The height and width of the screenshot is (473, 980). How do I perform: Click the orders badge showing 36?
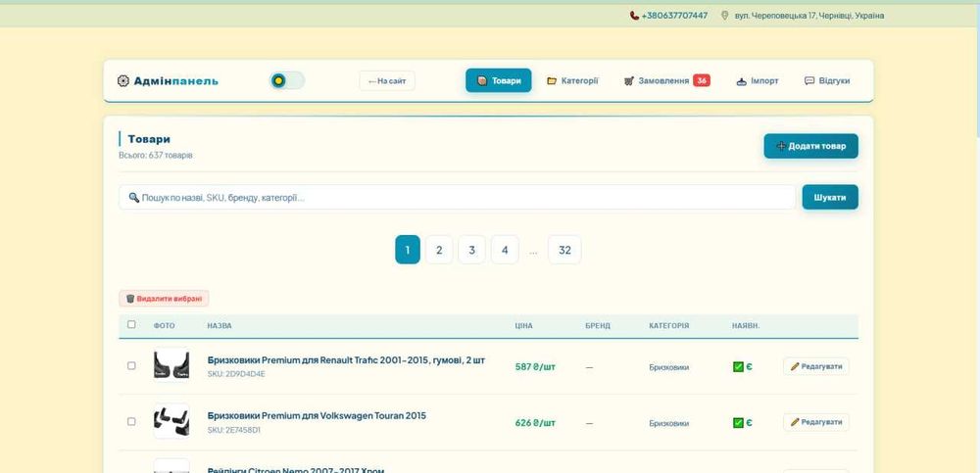pyautogui.click(x=702, y=80)
